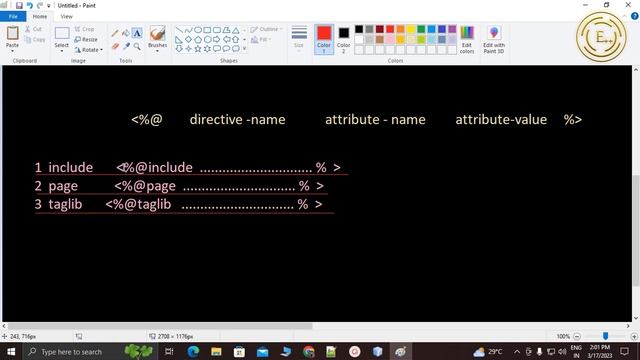Open the notification center icon
The height and width of the screenshot is (360, 640).
(624, 351)
